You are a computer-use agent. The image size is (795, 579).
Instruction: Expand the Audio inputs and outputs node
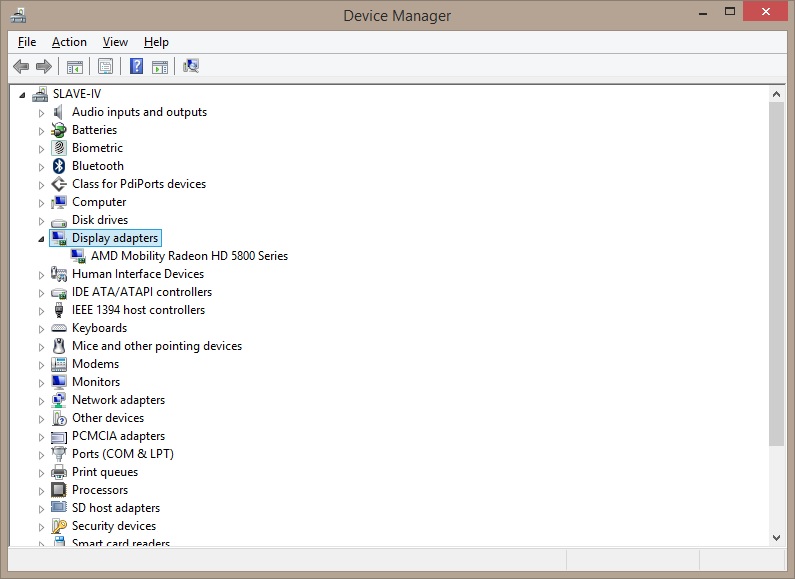[41, 112]
